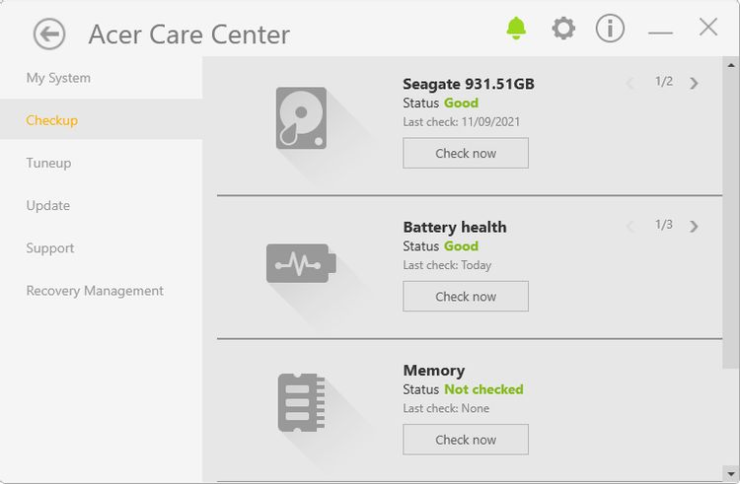Check the Seagate drive now
Viewport: 740px width, 484px height.
click(465, 153)
